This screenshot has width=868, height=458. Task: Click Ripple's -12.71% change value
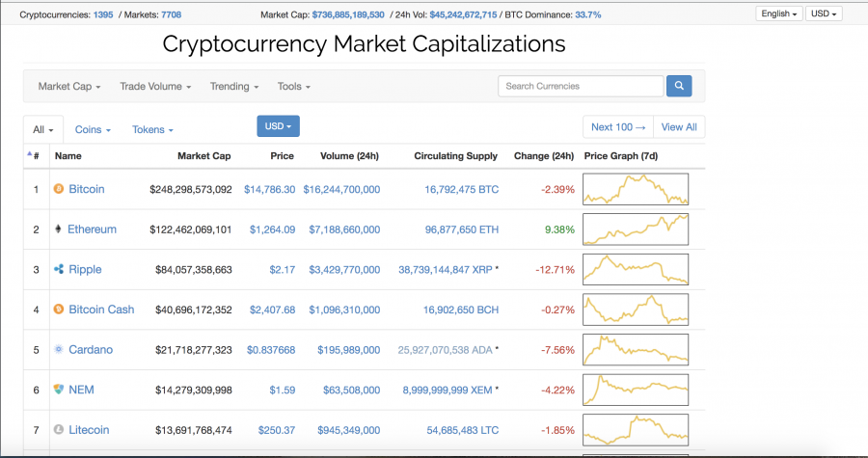click(x=556, y=270)
